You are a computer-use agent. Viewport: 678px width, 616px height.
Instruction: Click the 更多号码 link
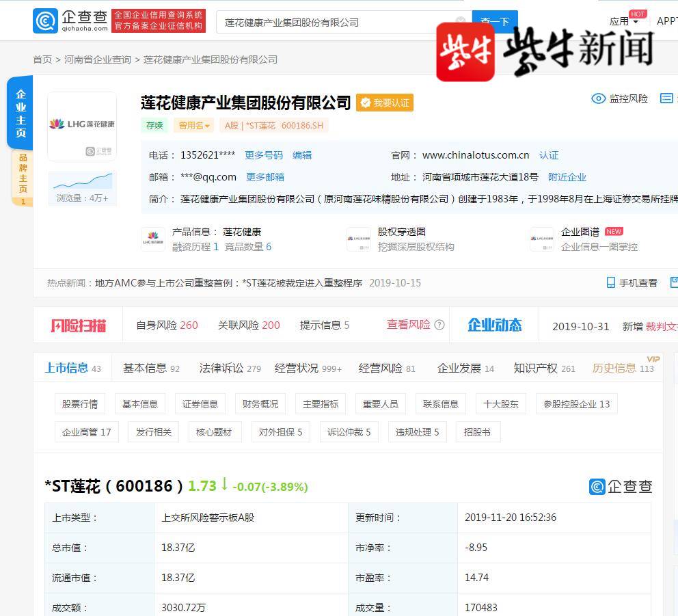pos(263,155)
